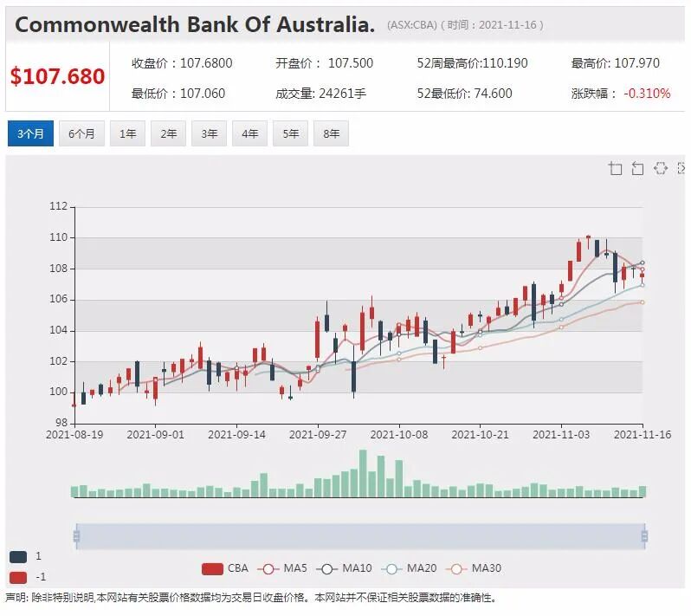Grab the left data zoom slider handle
This screenshot has height=616, width=691.
77,536
